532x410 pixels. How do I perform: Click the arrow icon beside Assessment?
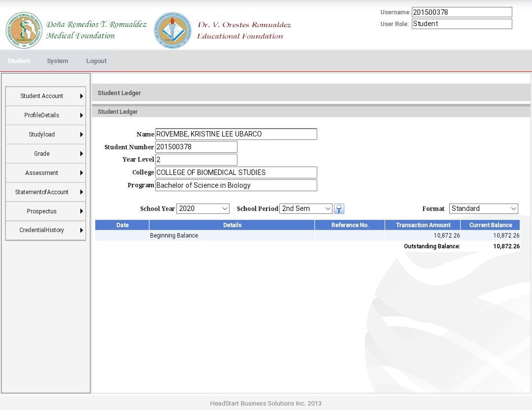coord(81,173)
